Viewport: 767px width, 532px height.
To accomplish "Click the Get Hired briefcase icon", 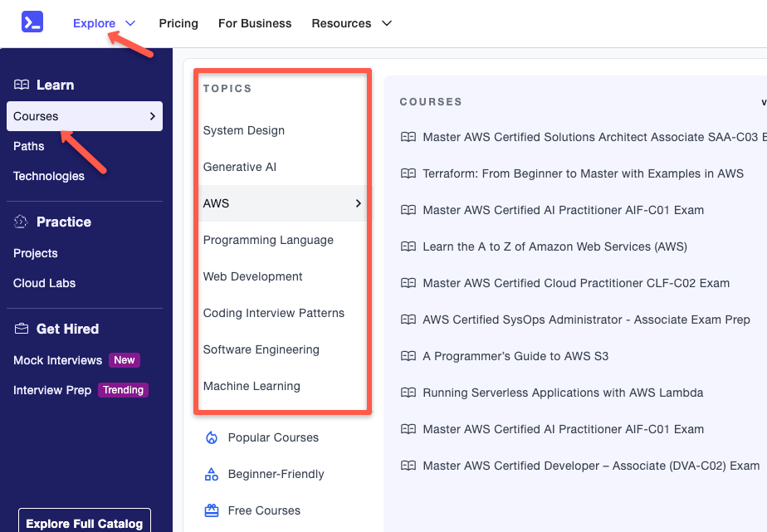I will point(19,328).
